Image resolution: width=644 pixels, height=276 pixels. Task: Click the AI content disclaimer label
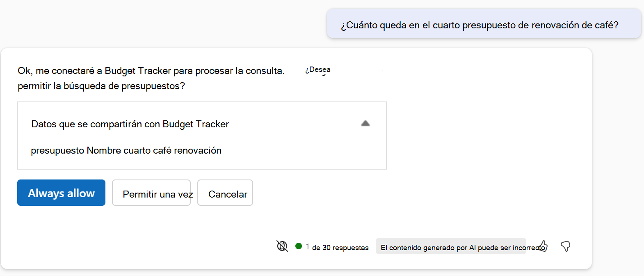450,247
